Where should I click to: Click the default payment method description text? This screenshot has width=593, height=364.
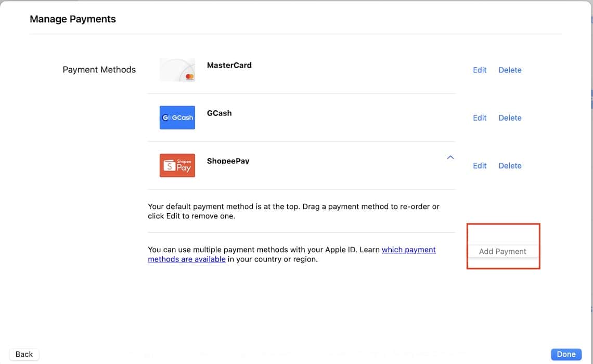pyautogui.click(x=293, y=211)
